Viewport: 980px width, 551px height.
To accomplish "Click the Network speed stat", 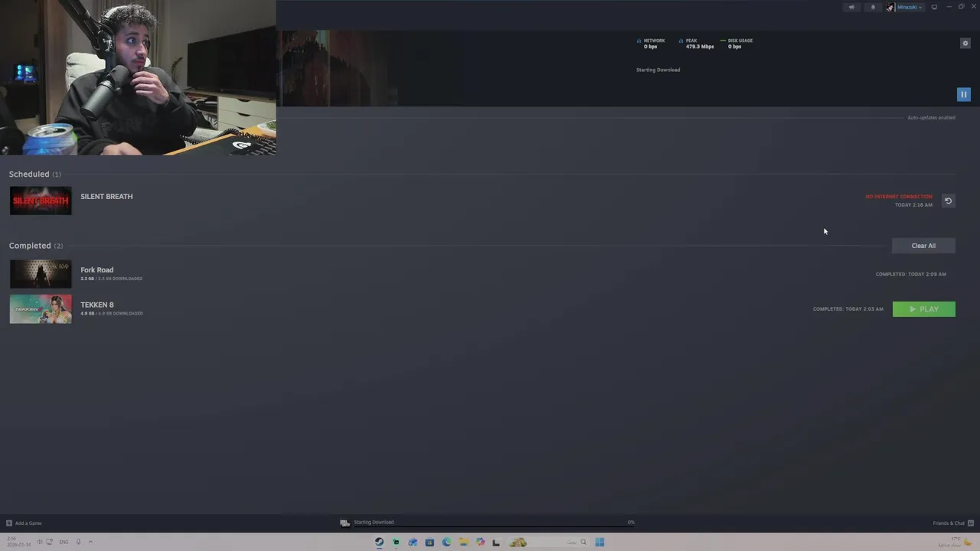I will (651, 44).
